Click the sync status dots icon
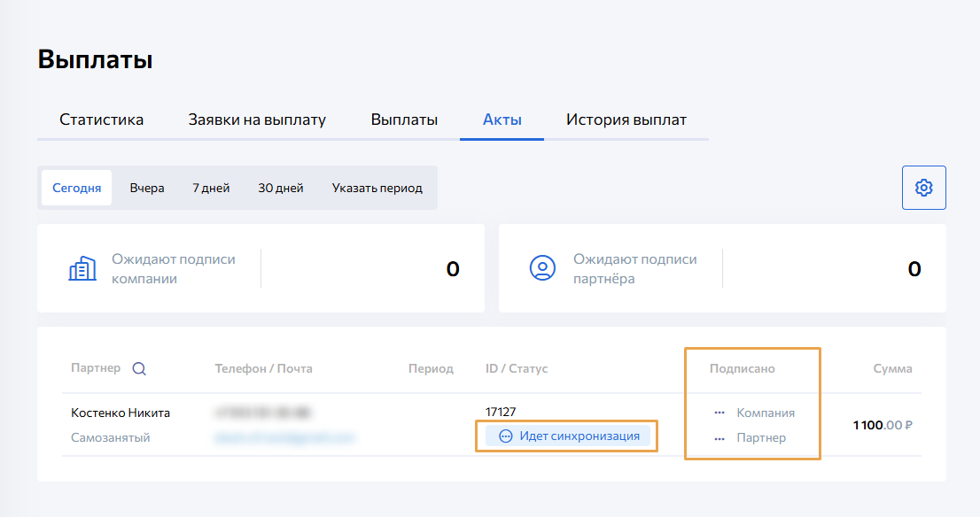 pyautogui.click(x=505, y=436)
